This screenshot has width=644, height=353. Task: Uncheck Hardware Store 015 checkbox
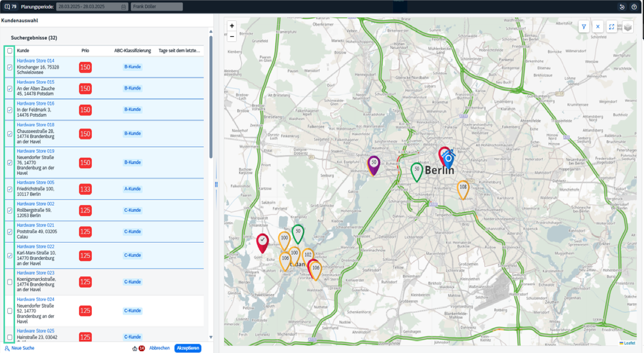point(10,89)
